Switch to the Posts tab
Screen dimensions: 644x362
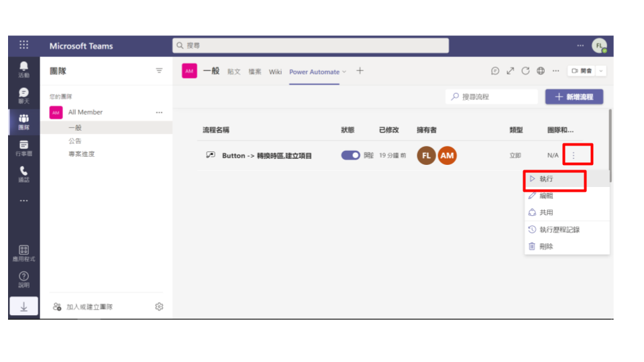pyautogui.click(x=233, y=72)
